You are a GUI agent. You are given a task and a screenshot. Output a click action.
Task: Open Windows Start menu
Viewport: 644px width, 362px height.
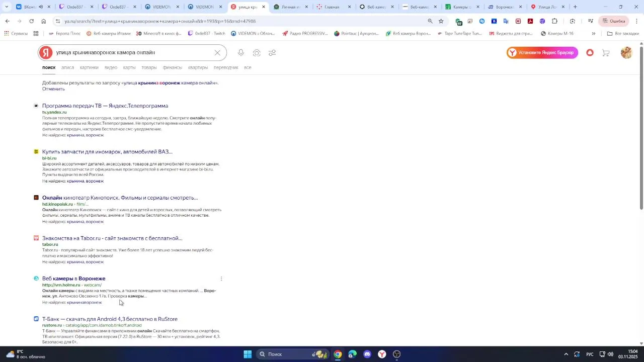(x=248, y=354)
